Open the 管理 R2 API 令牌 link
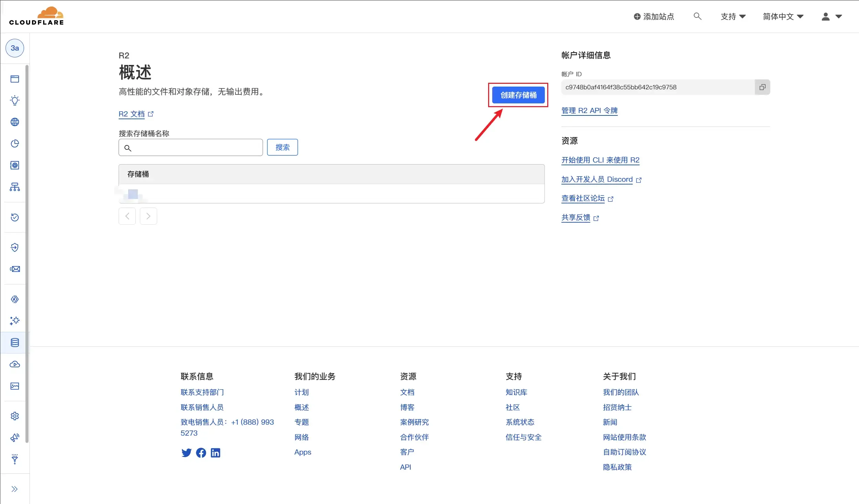This screenshot has height=504, width=859. (x=589, y=111)
